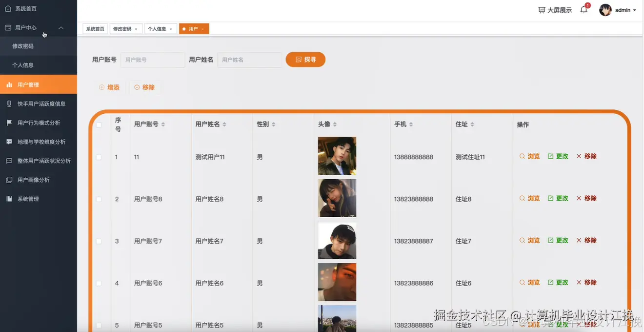Click the 系统管理 chart icon
This screenshot has width=644, height=332.
[x=9, y=199]
